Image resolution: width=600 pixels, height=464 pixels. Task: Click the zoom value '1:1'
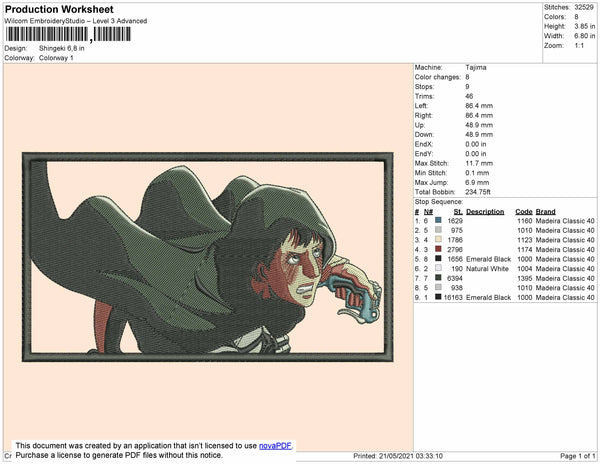click(579, 46)
